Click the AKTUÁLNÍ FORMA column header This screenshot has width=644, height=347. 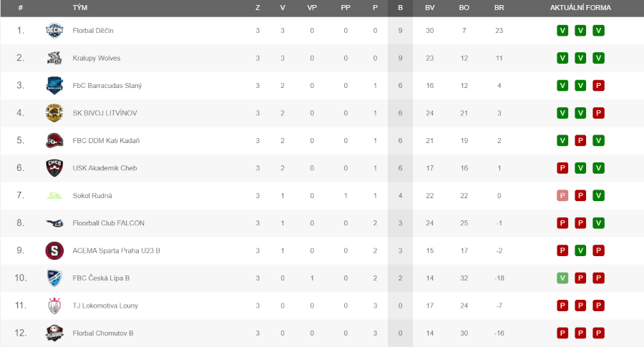(580, 8)
